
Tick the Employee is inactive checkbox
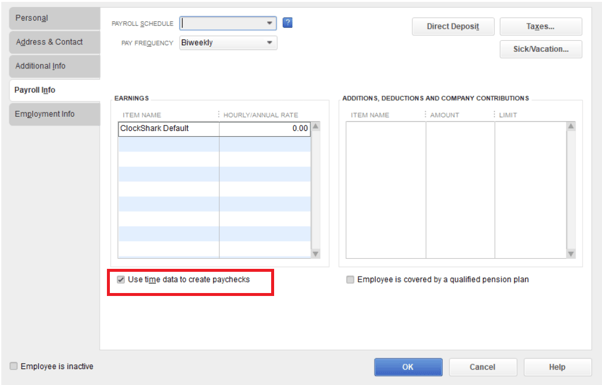coord(13,366)
